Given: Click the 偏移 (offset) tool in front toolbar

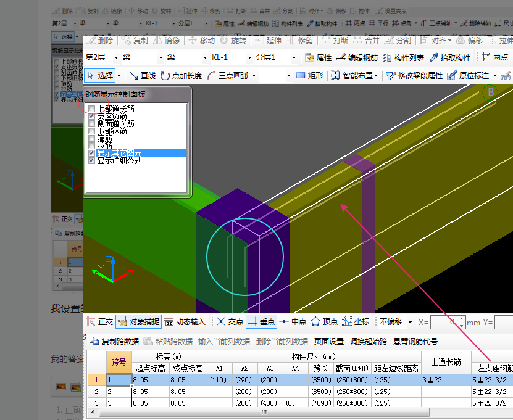Looking at the screenshot, I should coord(470,41).
